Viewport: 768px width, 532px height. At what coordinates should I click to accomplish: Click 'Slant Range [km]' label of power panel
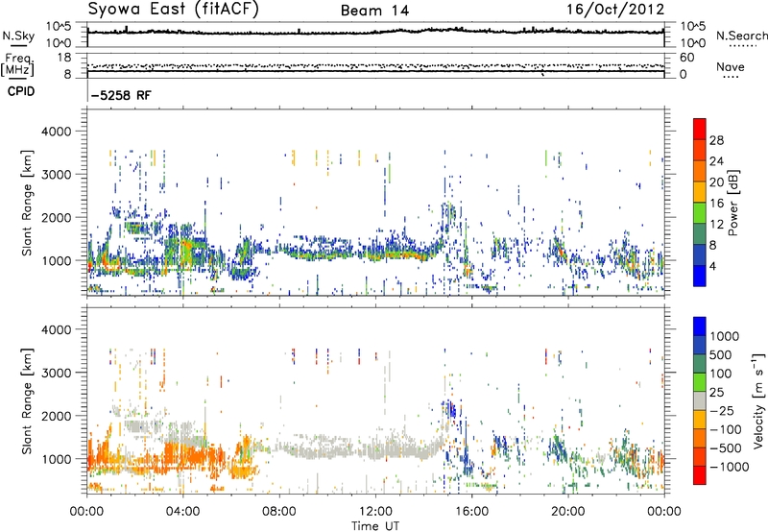27,203
